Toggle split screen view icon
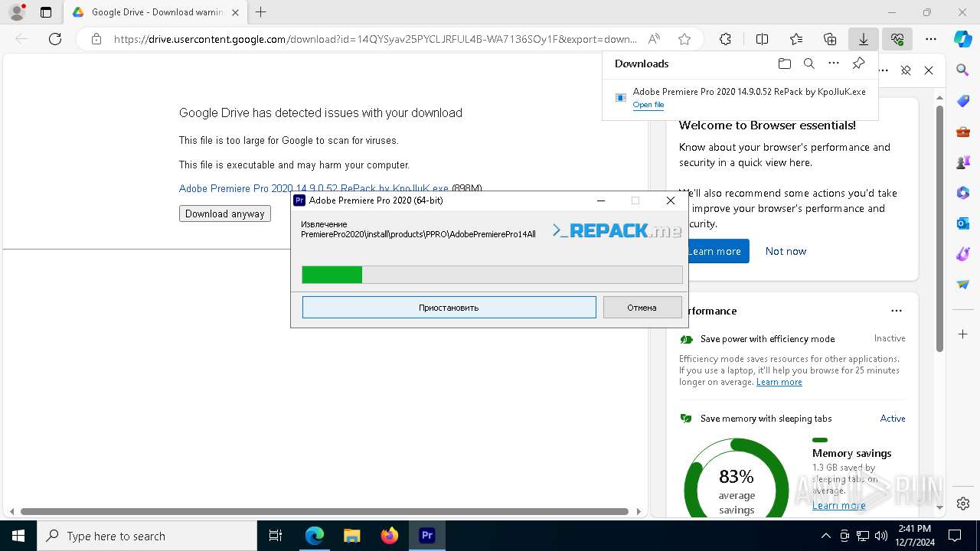 click(762, 39)
